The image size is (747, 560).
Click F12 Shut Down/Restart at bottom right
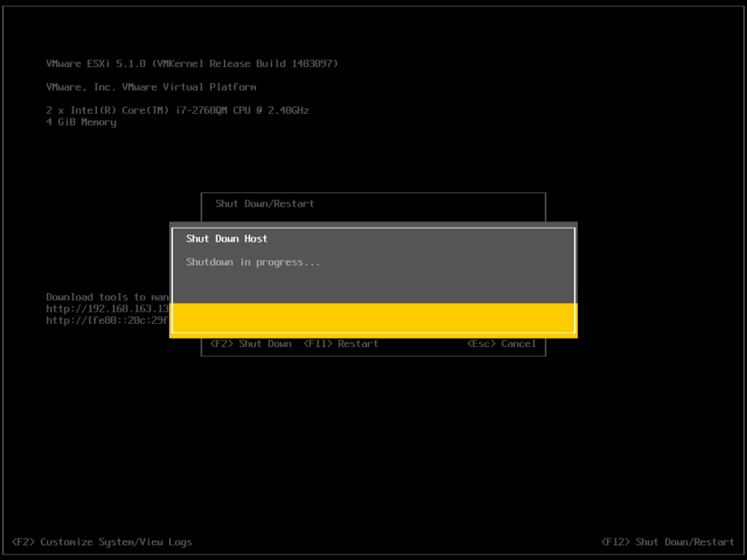click(668, 542)
